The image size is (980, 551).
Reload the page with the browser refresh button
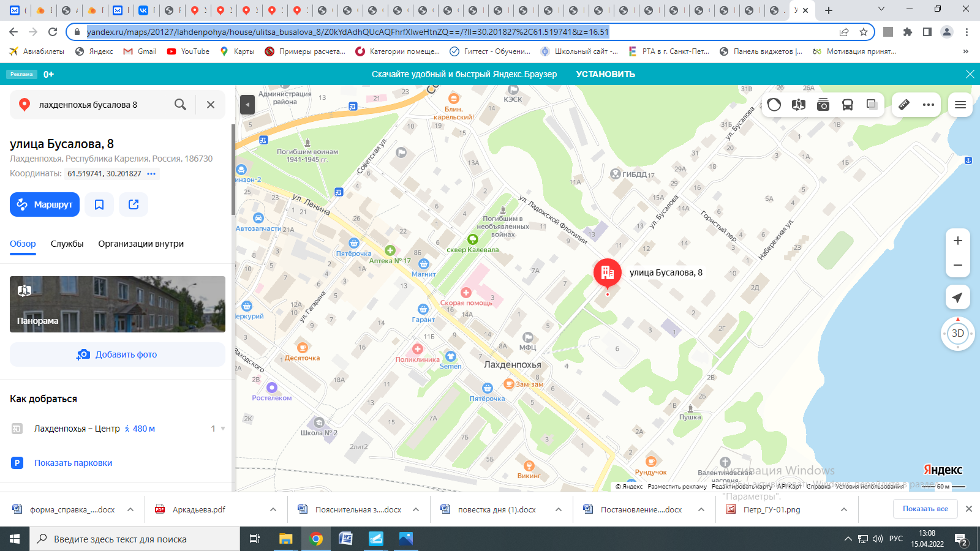click(53, 32)
